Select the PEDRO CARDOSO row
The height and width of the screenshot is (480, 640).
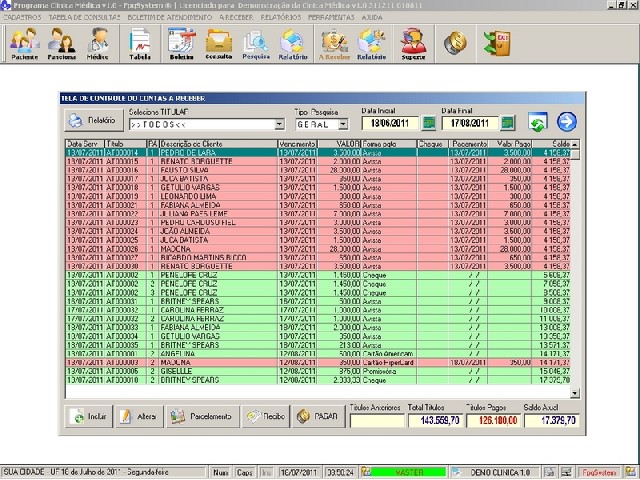pos(318,223)
